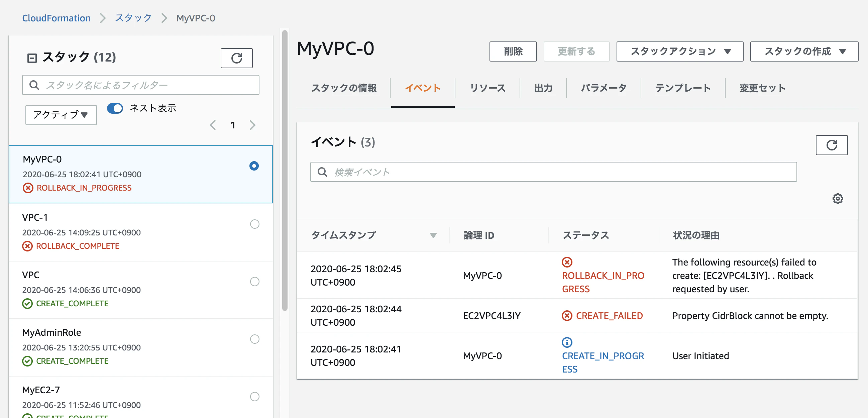Viewport: 868px width, 418px height.
Task: Click the 更新する button
Action: coord(576,51)
